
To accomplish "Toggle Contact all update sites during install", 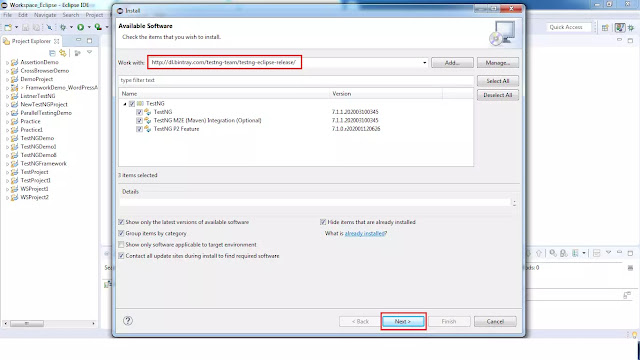I will tap(121, 256).
